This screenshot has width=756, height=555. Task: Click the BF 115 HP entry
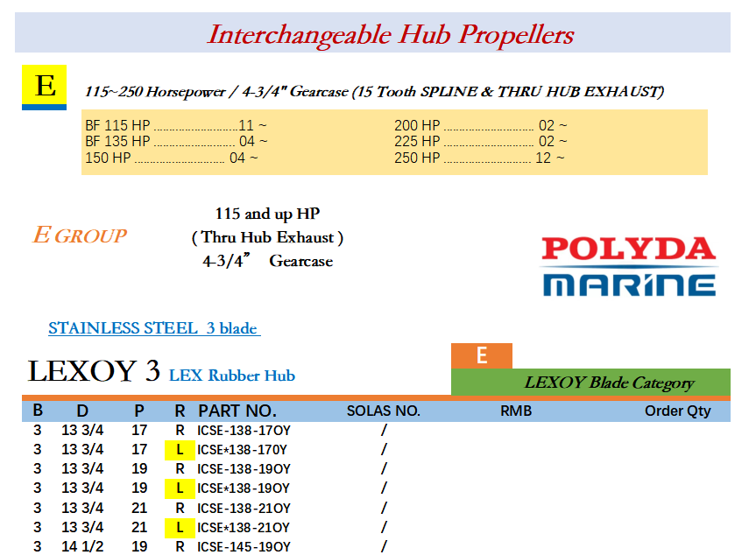point(176,125)
